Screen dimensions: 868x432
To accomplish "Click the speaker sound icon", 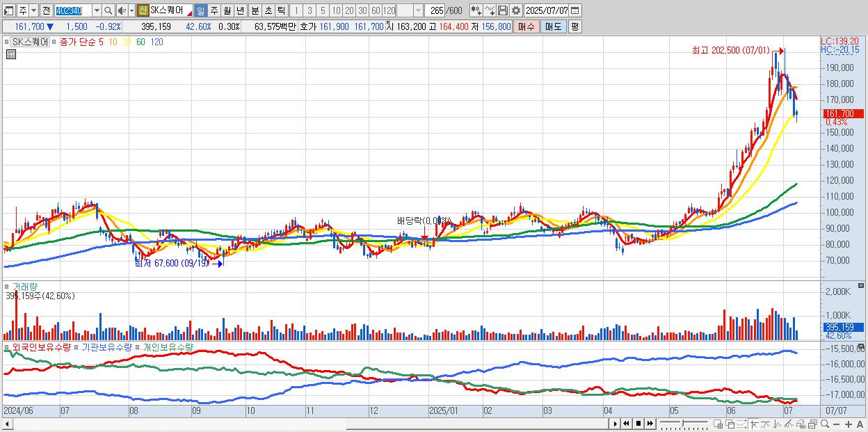I will click(x=122, y=10).
